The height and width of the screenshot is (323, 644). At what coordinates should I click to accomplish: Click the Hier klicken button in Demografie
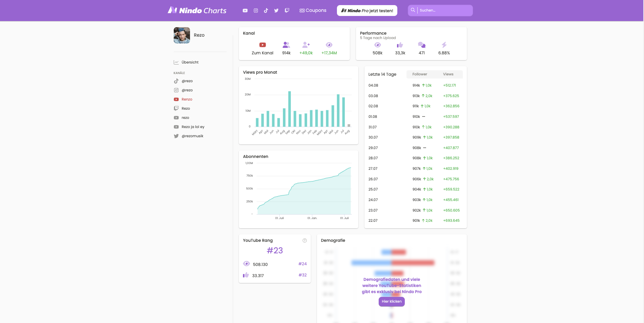pos(392,302)
